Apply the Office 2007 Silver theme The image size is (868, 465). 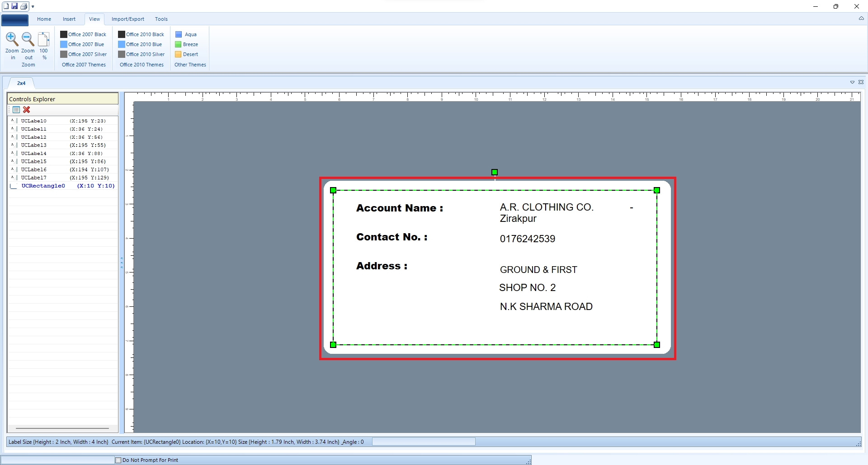click(84, 54)
